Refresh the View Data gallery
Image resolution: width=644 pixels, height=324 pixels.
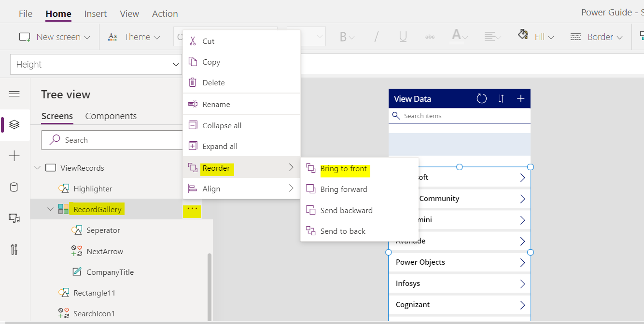[481, 98]
